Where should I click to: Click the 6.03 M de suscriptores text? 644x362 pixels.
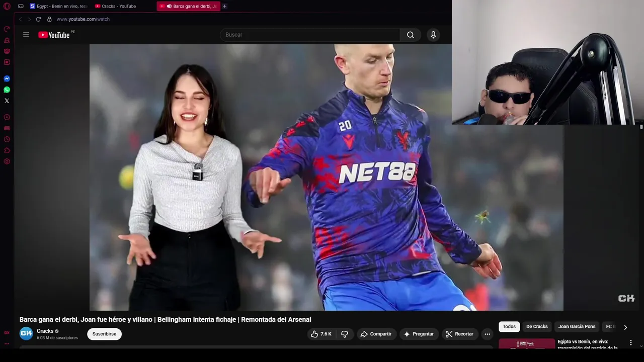(57, 338)
